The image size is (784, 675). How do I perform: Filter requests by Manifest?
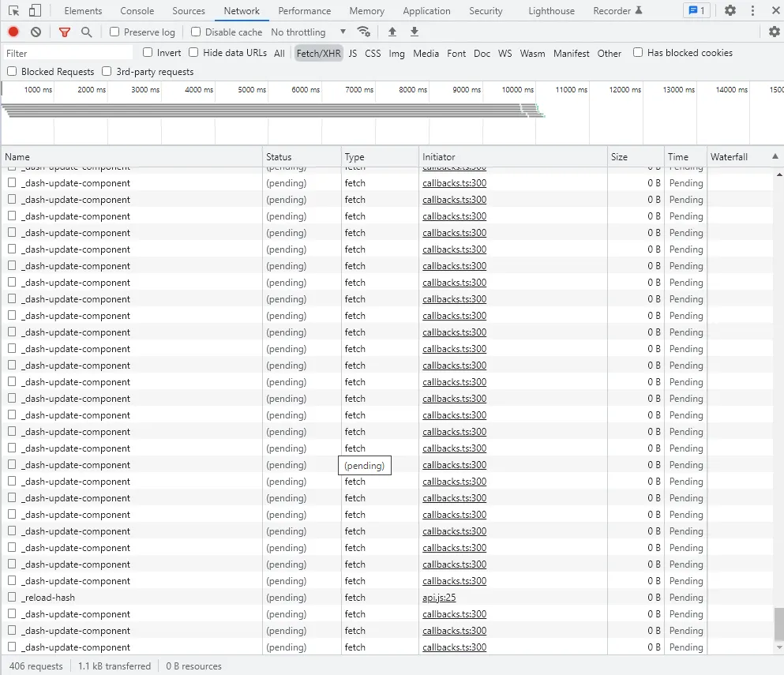point(571,54)
